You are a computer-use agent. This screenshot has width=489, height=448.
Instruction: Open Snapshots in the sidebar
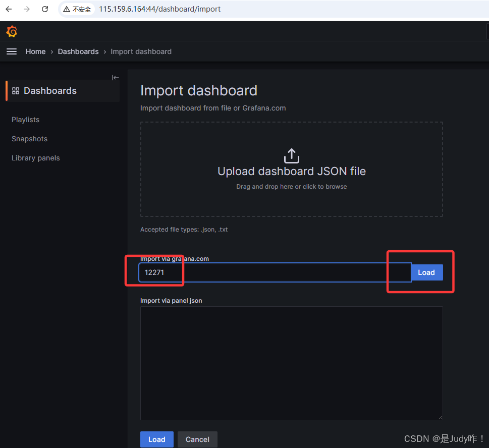point(30,139)
